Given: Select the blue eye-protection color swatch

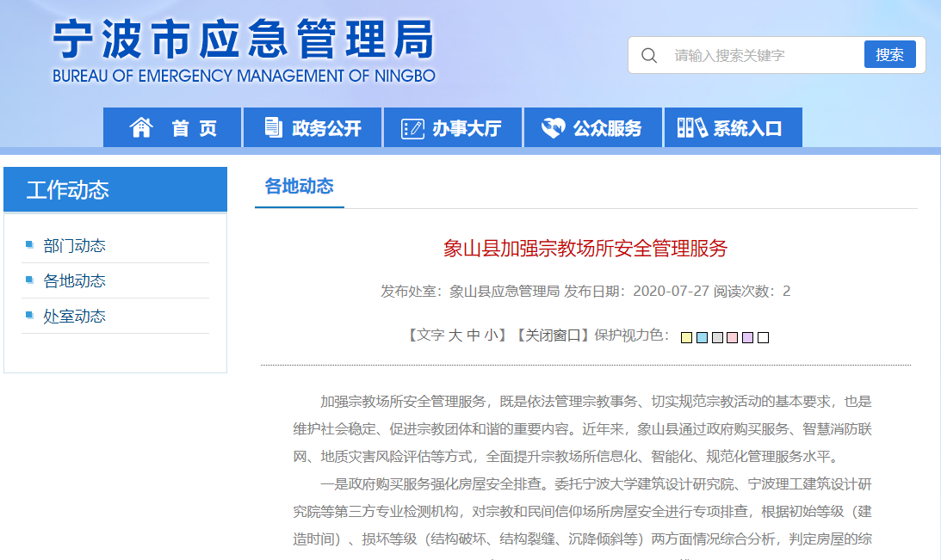Looking at the screenshot, I should [x=701, y=337].
